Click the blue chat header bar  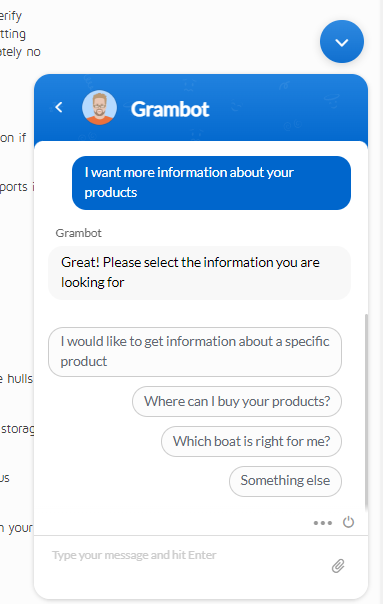201,108
